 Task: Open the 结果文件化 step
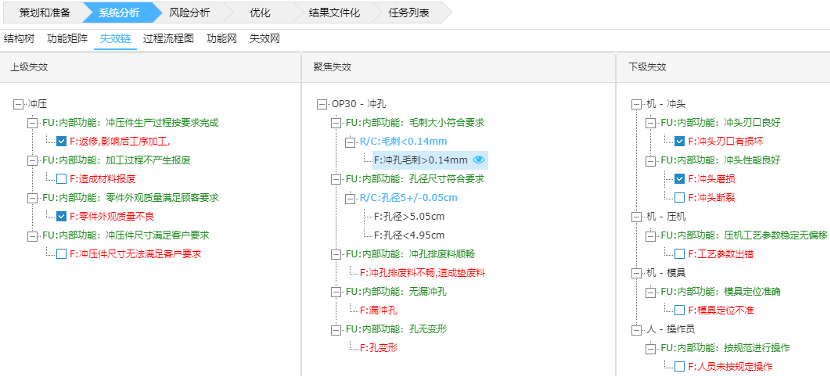(x=334, y=13)
